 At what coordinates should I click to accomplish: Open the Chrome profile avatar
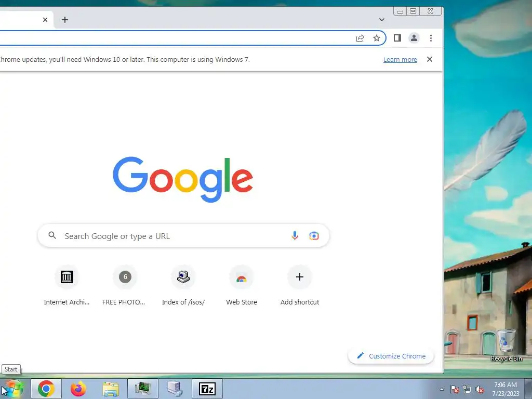[414, 38]
